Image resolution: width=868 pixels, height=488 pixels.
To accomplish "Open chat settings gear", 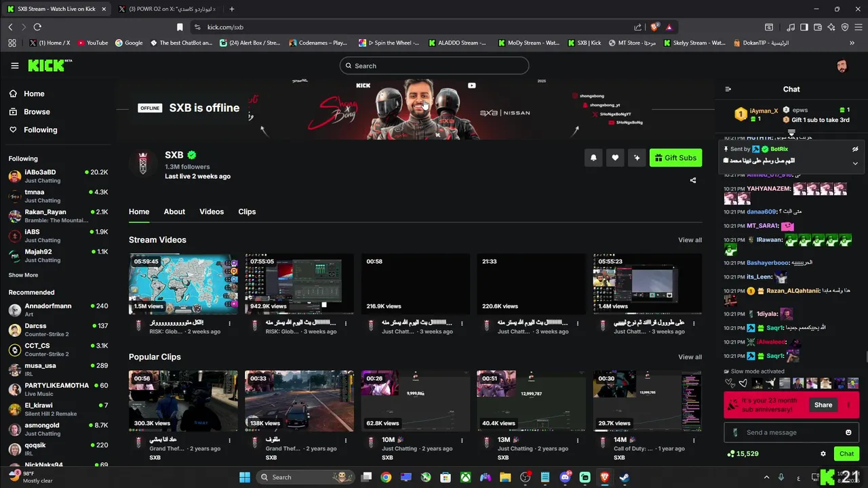I will coord(823,454).
